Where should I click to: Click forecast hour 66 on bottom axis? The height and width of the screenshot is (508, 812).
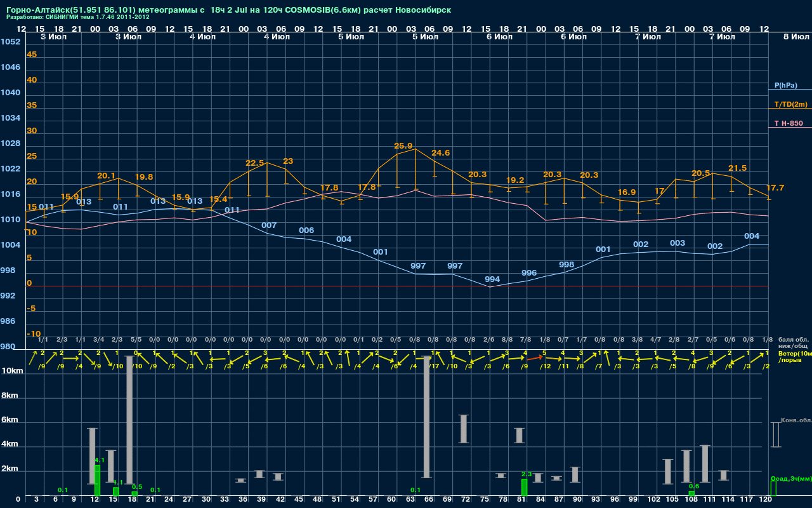pos(428,500)
